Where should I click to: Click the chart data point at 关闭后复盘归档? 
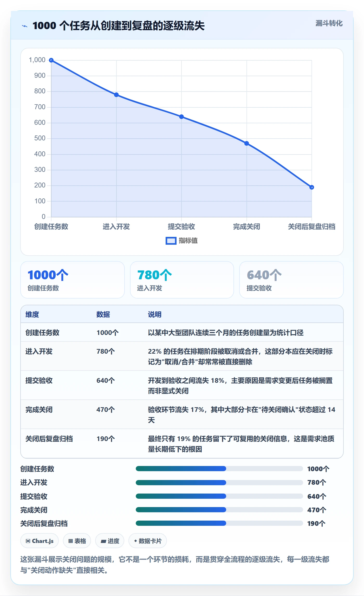[x=312, y=187]
